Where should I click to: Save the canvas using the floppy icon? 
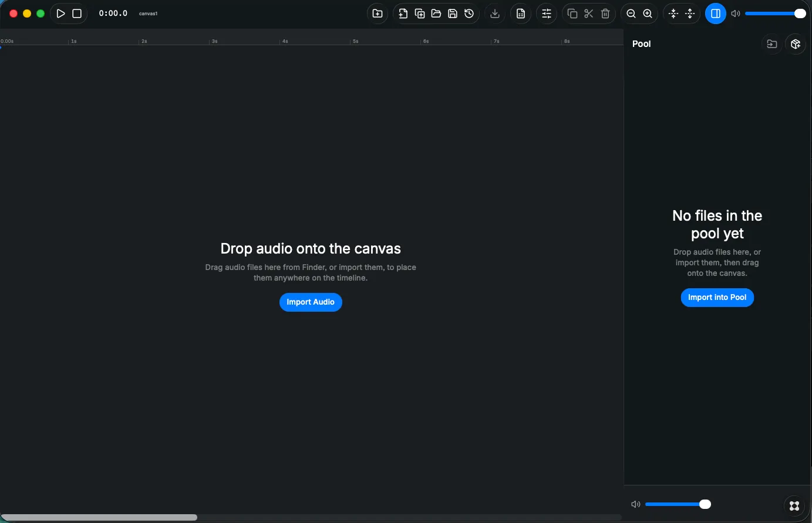[453, 14]
